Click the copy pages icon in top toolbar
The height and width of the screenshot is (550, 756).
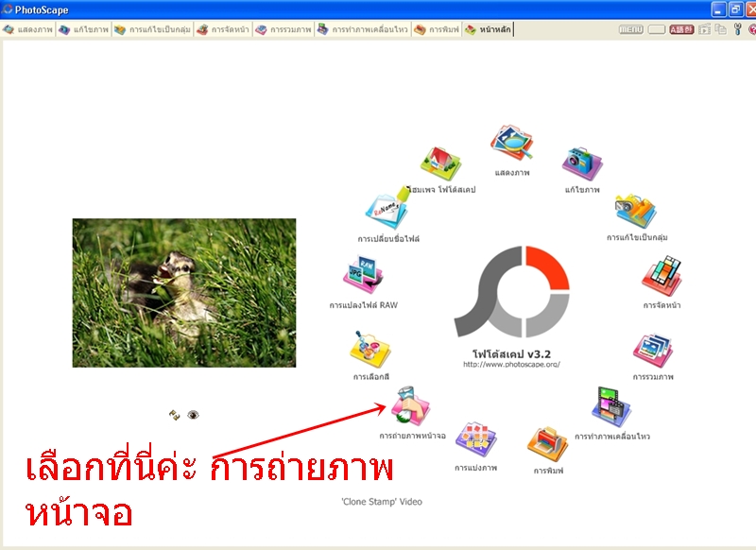point(721,29)
